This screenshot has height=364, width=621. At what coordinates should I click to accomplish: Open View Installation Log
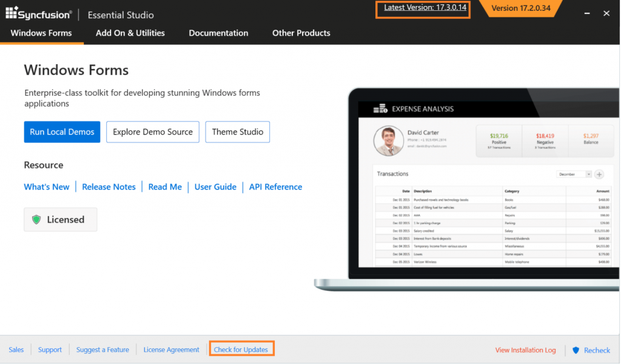525,350
